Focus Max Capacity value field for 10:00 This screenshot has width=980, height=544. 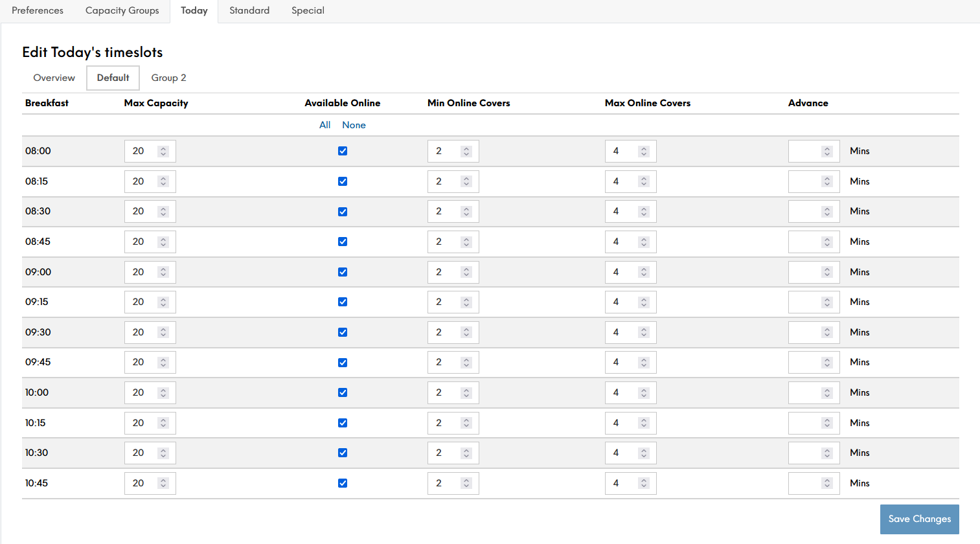click(150, 392)
